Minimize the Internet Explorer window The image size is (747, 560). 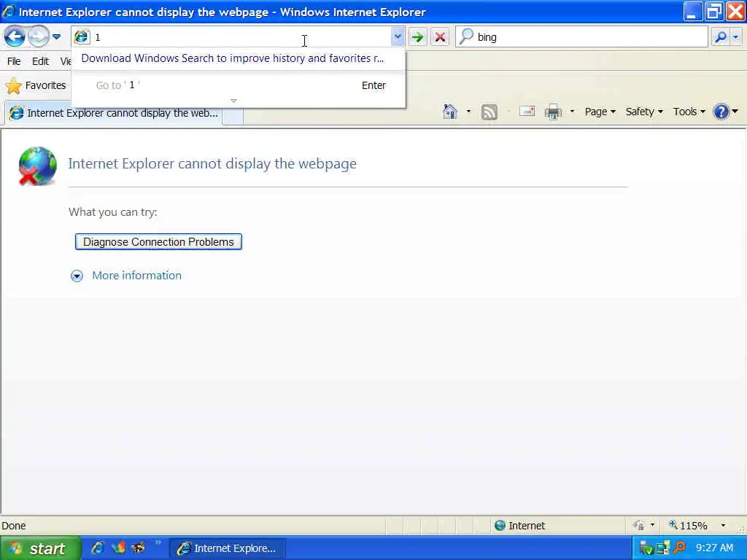(693, 11)
